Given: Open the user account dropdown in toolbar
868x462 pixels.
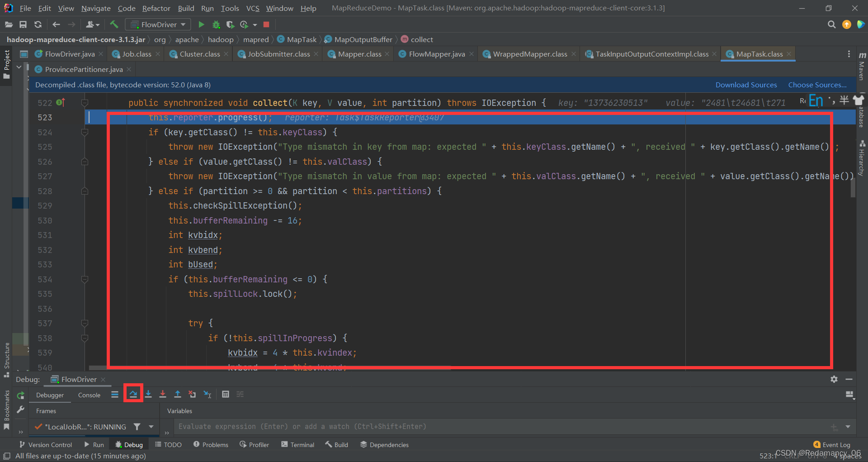Looking at the screenshot, I should (93, 24).
